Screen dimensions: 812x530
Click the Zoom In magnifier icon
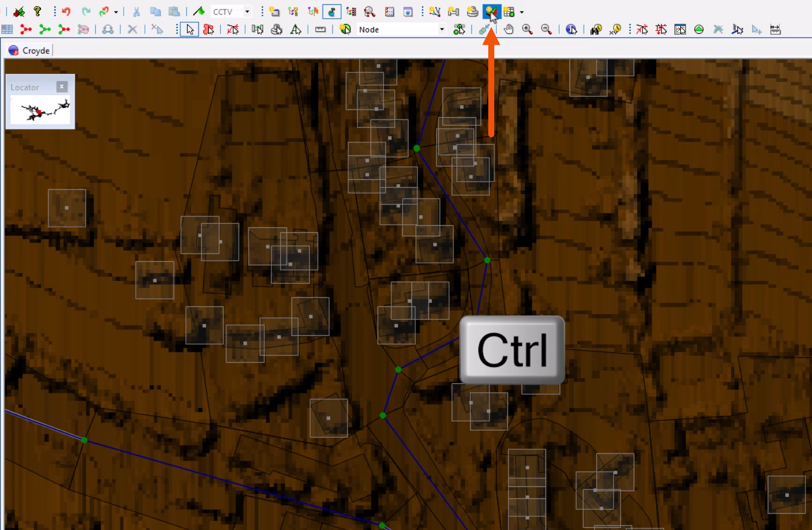(x=526, y=29)
